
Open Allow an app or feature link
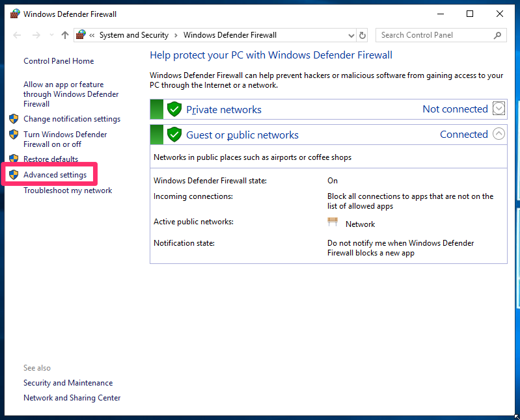point(71,94)
